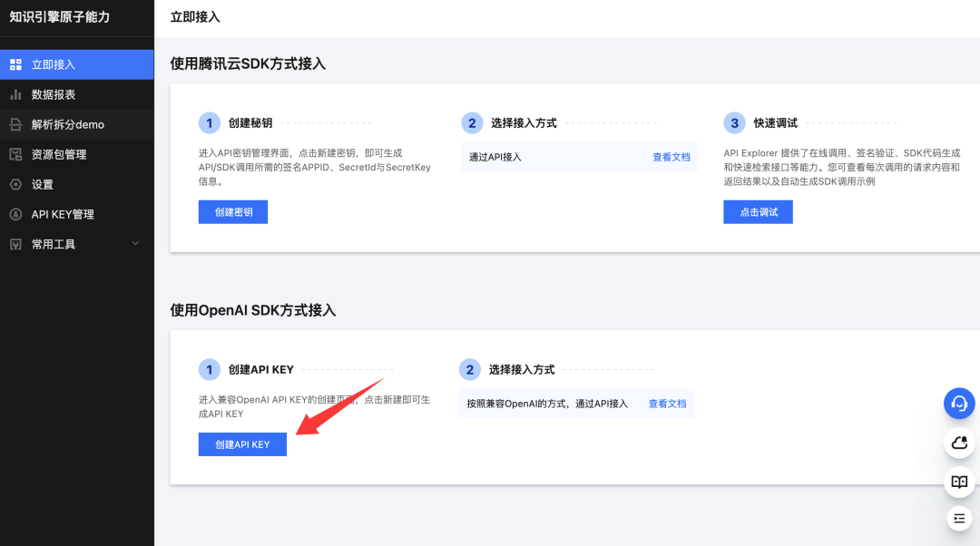Viewport: 980px width, 546px height.
Task: Open 查看文档 link for OpenAI compatible access
Action: click(667, 404)
